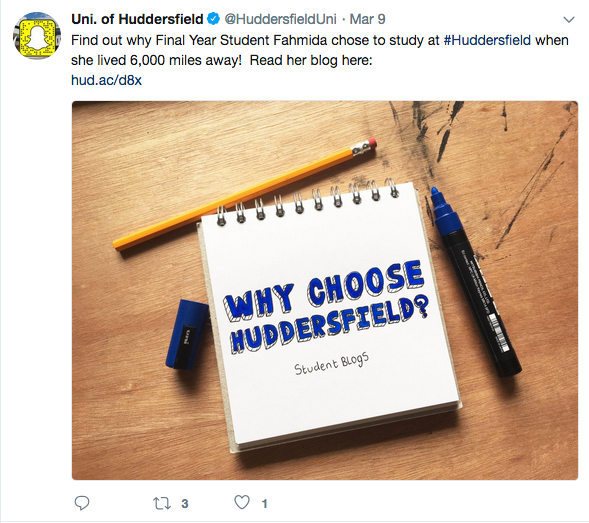Open the Uni. of Huddersfield profile name
Viewport: 589px width, 523px height.
(x=137, y=19)
